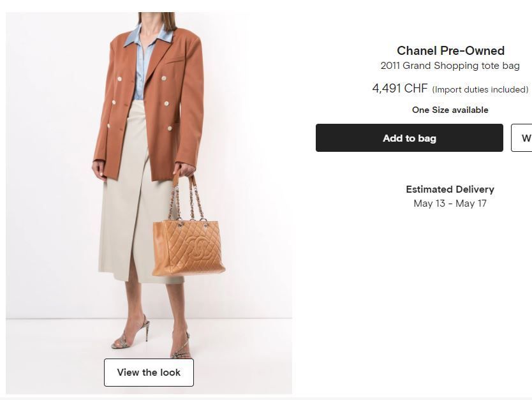Image resolution: width=532 pixels, height=400 pixels.
Task: Click the Estimated Delivery heading
Action: pyautogui.click(x=450, y=189)
